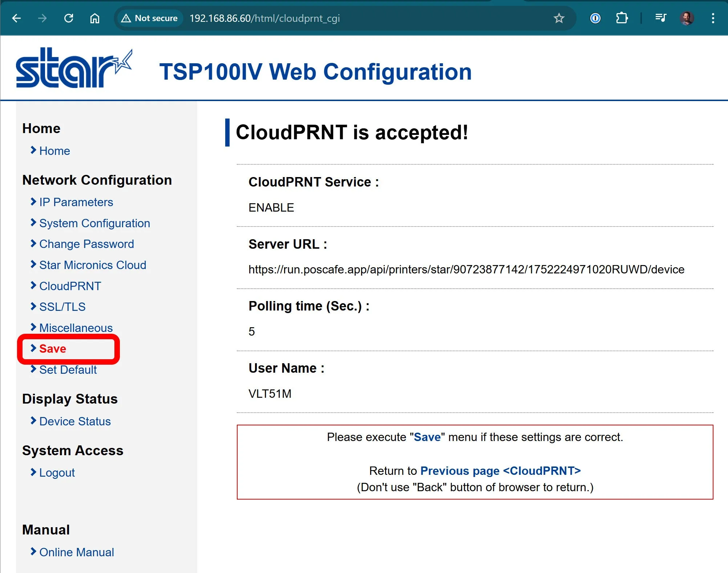Open Change Password page

86,244
